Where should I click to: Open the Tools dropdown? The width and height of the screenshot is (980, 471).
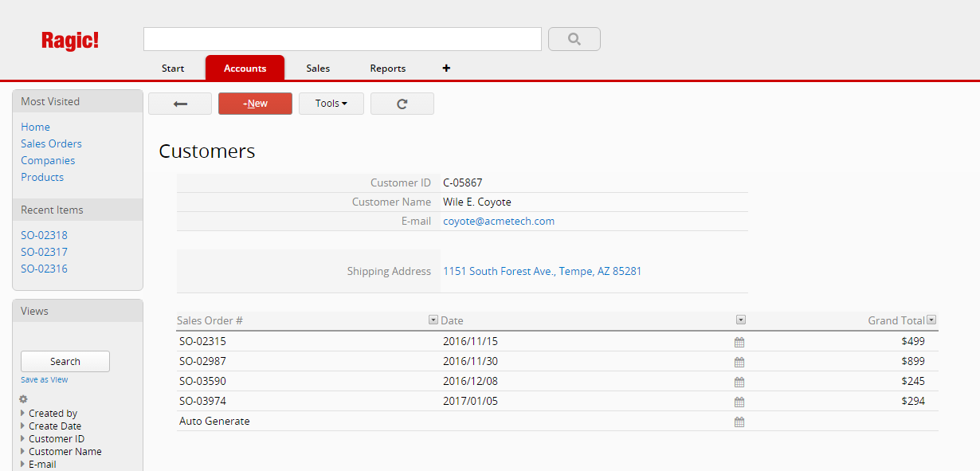(x=331, y=103)
